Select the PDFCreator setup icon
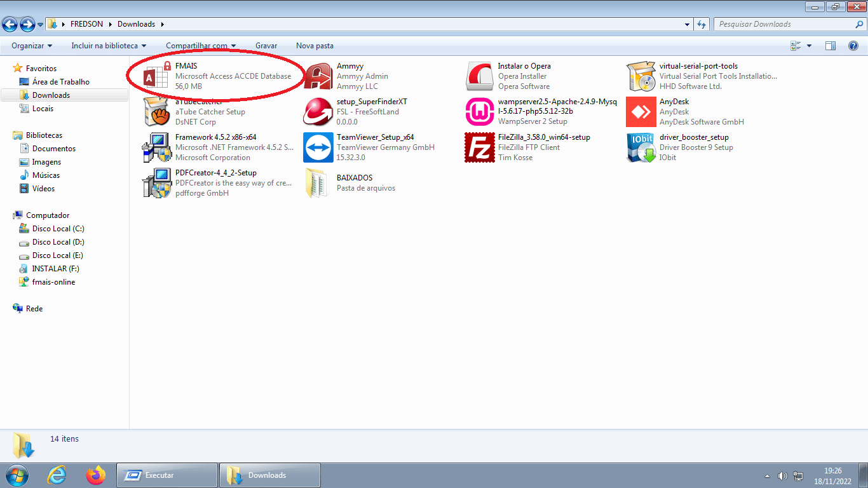868x488 pixels. point(156,183)
